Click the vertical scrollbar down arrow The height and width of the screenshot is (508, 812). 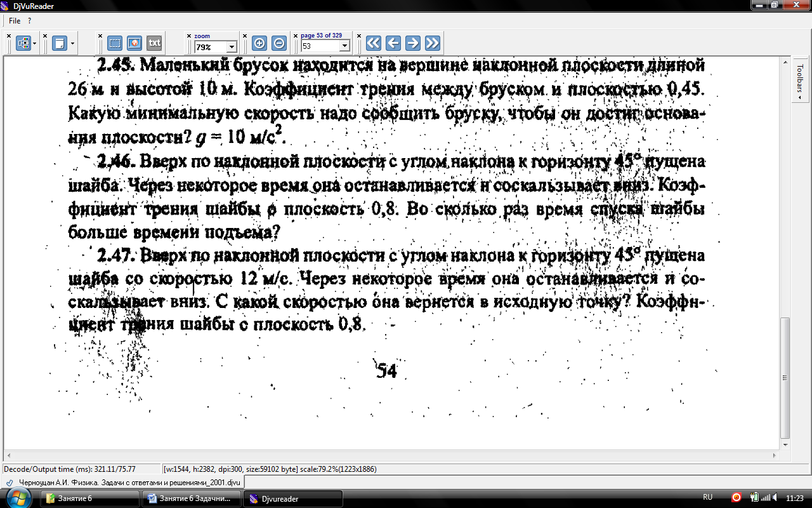(785, 445)
